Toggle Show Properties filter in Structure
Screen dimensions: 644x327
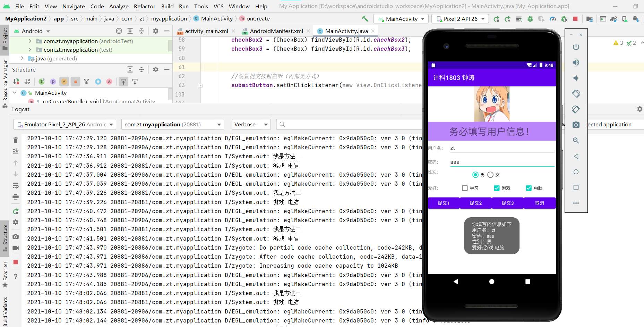coord(53,82)
